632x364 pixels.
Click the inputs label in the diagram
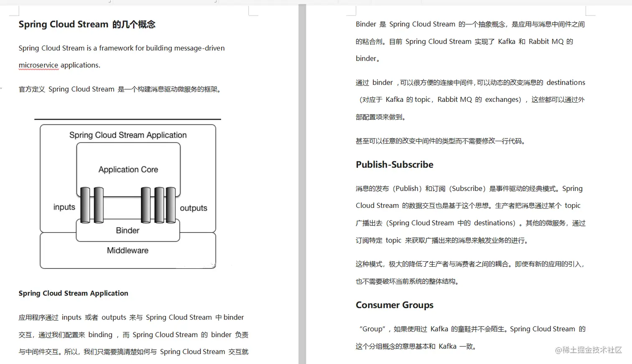click(x=64, y=207)
